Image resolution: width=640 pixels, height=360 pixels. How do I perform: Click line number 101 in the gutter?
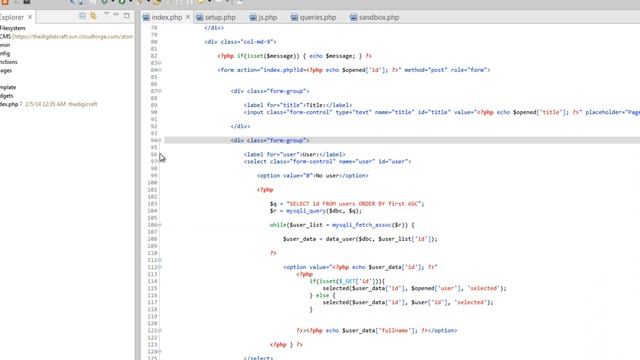tap(152, 190)
